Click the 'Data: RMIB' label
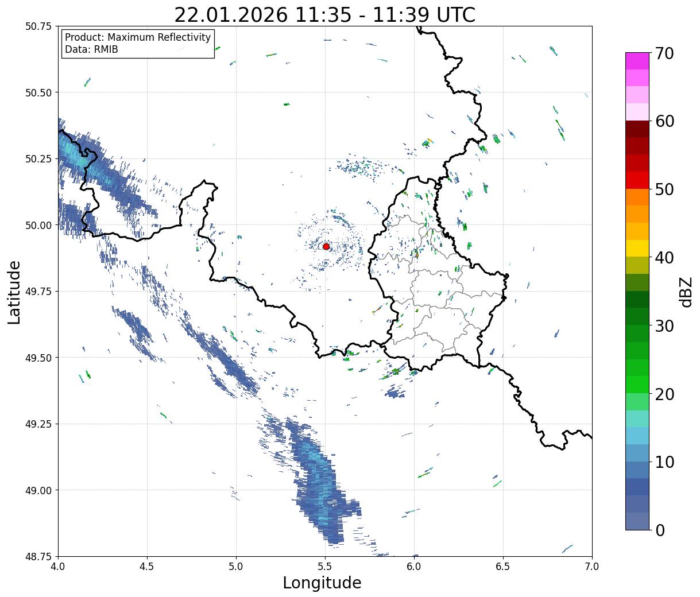 91,49
